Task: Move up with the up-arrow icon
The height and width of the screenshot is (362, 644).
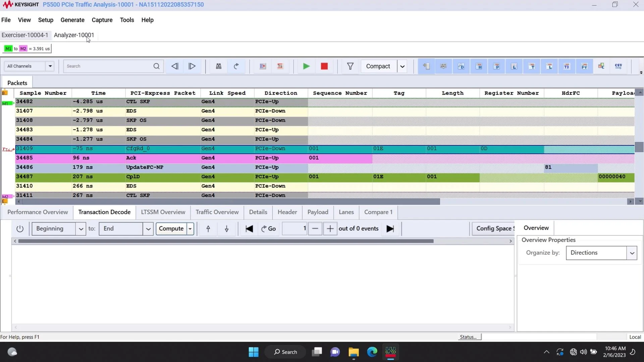Action: tap(208, 229)
